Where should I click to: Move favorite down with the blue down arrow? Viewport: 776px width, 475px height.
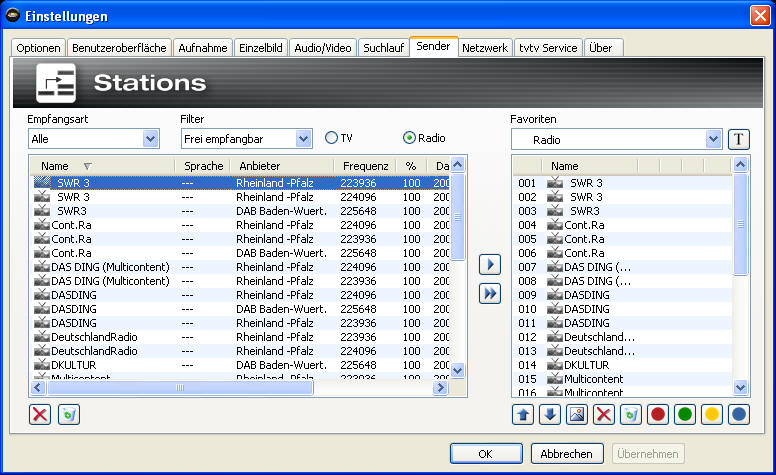(549, 414)
